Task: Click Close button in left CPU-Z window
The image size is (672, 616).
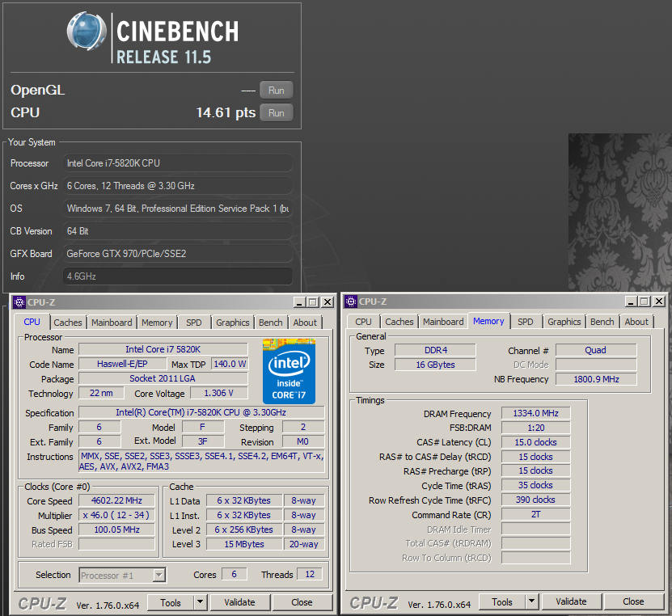Action: tap(302, 603)
